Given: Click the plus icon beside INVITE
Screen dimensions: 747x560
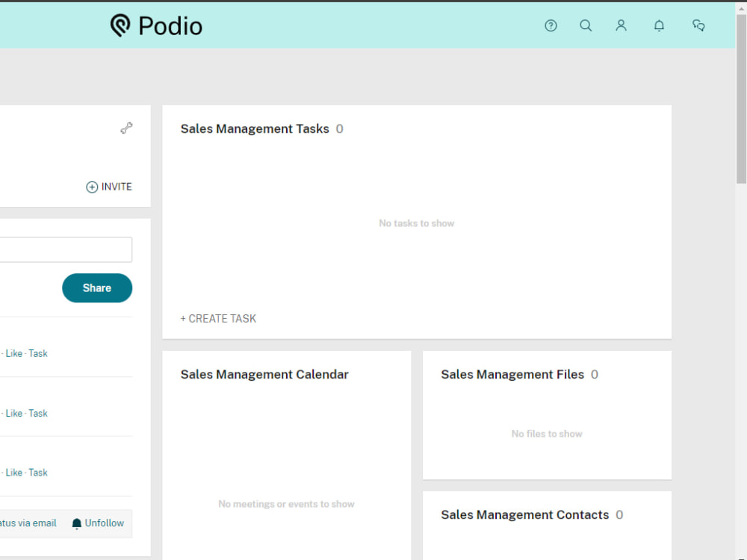Looking at the screenshot, I should (x=92, y=187).
